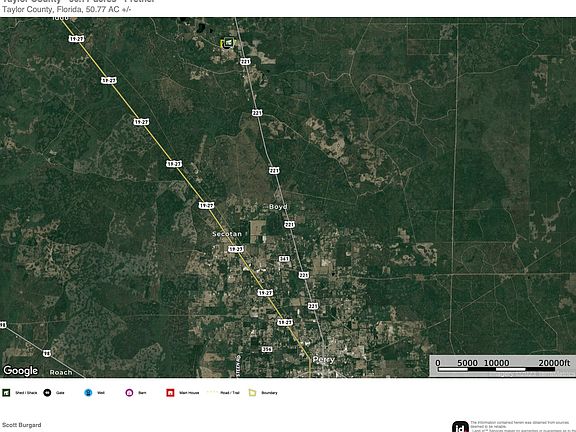Viewport: 576px width, 432px height.
Task: Click the map distance scale bar
Action: tap(496, 369)
